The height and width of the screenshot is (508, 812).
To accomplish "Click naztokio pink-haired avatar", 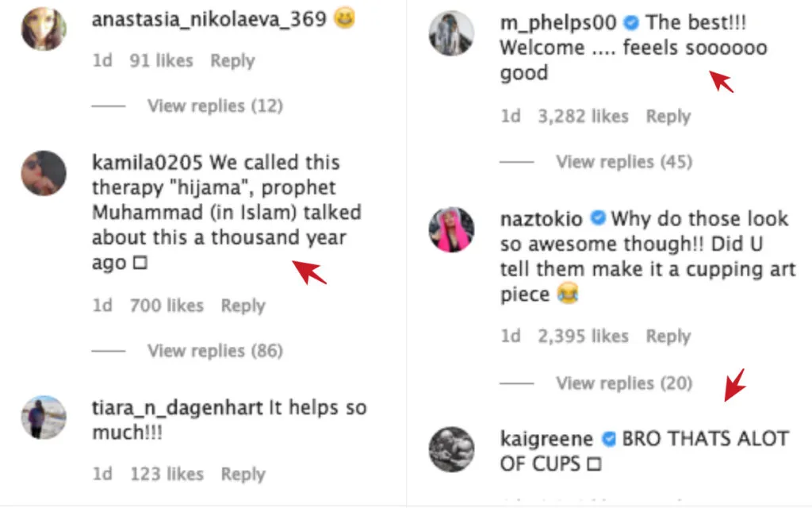I will (451, 229).
